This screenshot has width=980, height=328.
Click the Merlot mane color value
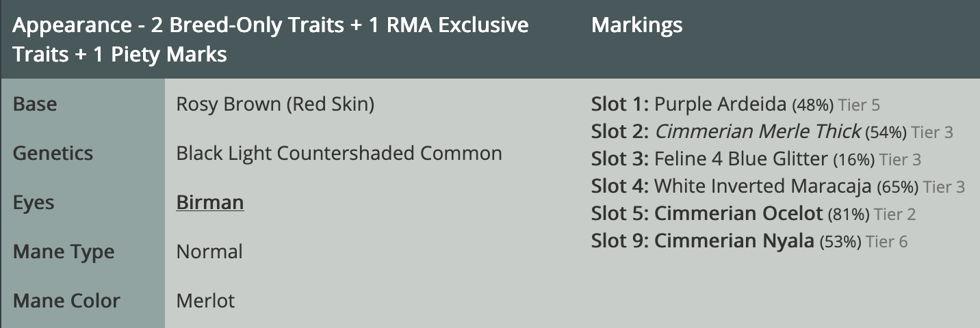coord(205,301)
